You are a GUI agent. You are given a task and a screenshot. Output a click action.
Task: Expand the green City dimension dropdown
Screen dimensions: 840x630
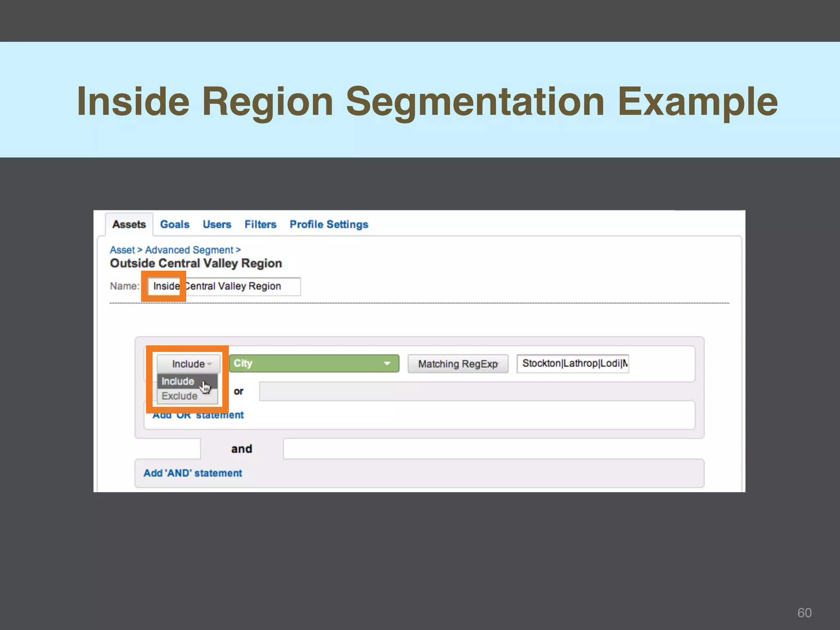tap(314, 363)
